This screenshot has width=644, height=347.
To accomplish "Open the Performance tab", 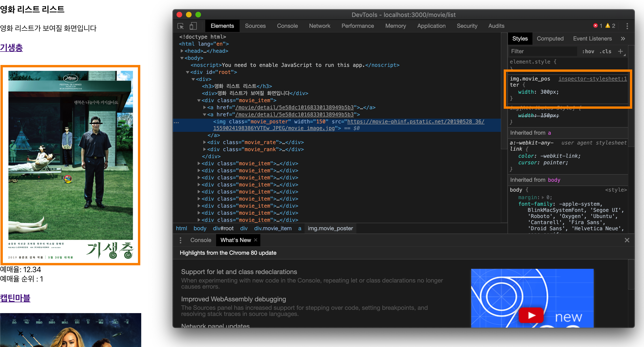I will click(358, 26).
